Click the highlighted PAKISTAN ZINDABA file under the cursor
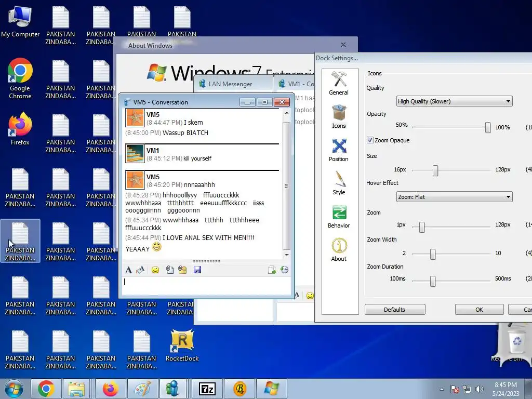 20,241
